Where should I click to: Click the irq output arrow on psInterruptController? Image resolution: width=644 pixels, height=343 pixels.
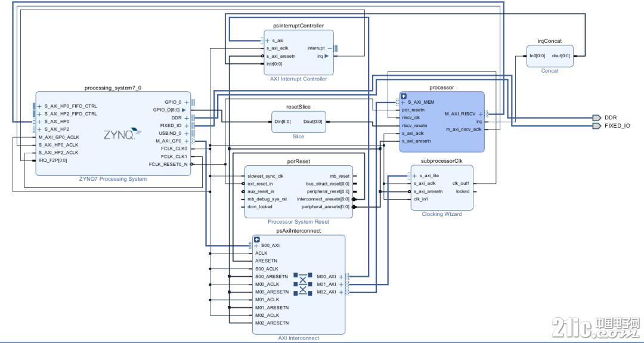pyautogui.click(x=327, y=56)
